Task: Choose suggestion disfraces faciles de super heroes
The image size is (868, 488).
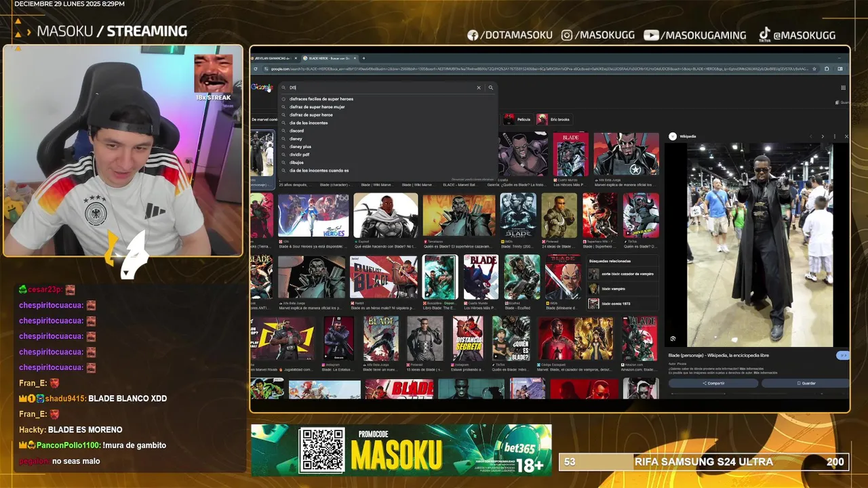Action: (x=321, y=99)
